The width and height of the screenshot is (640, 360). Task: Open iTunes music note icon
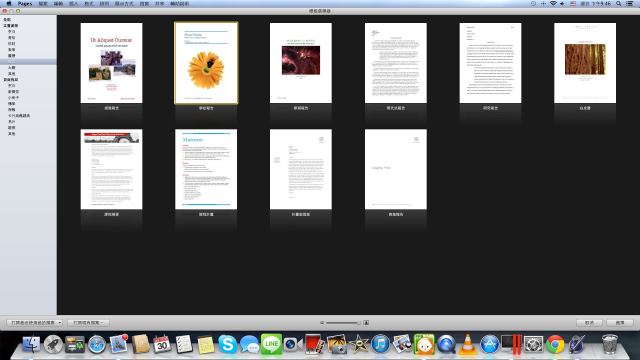click(380, 344)
